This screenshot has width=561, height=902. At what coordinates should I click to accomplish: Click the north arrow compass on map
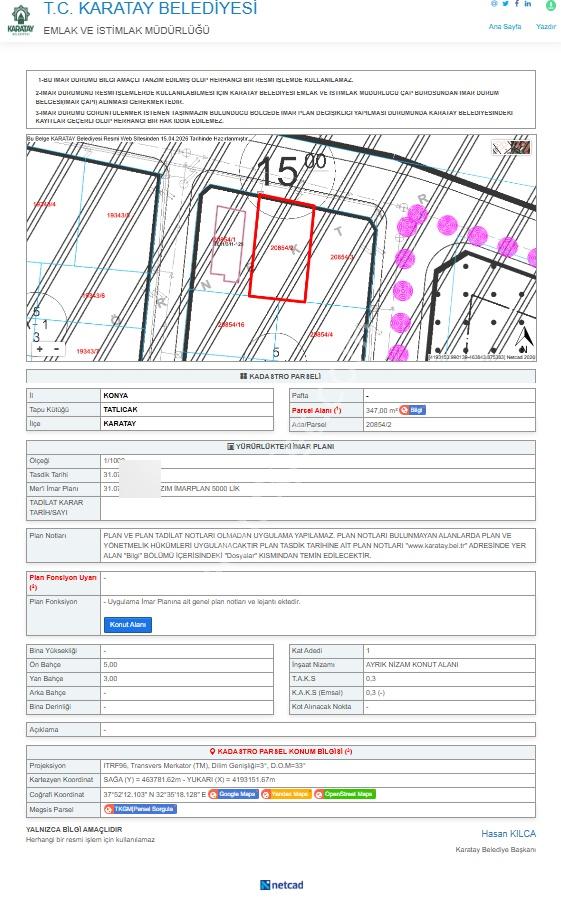(524, 339)
